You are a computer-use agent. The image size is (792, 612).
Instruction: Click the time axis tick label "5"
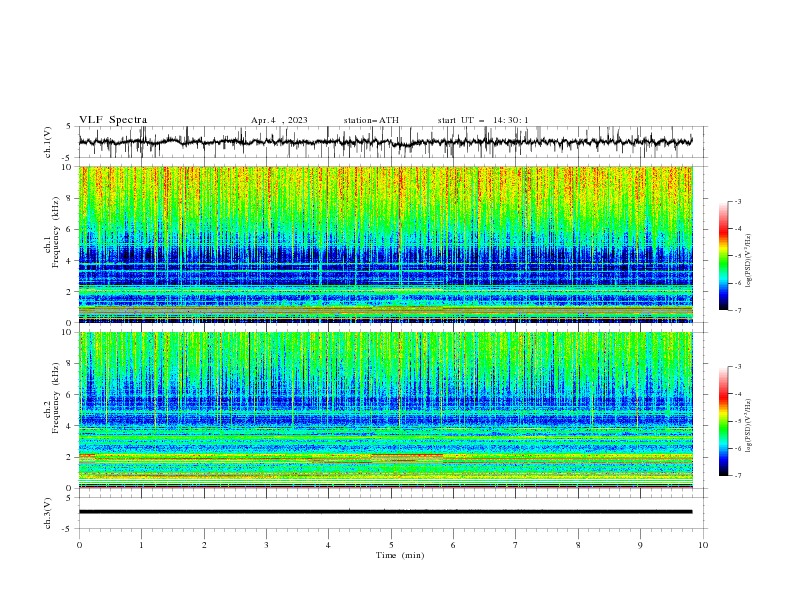pos(391,545)
